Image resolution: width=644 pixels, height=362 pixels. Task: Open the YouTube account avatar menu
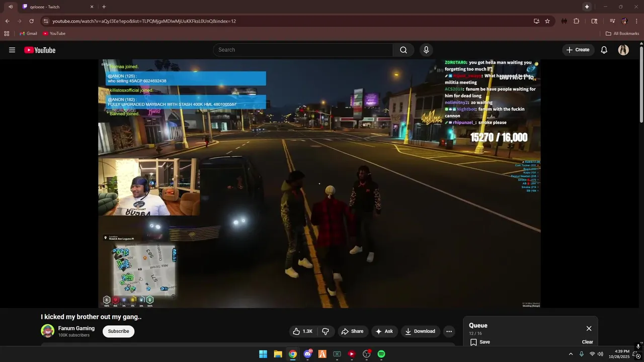(x=623, y=50)
